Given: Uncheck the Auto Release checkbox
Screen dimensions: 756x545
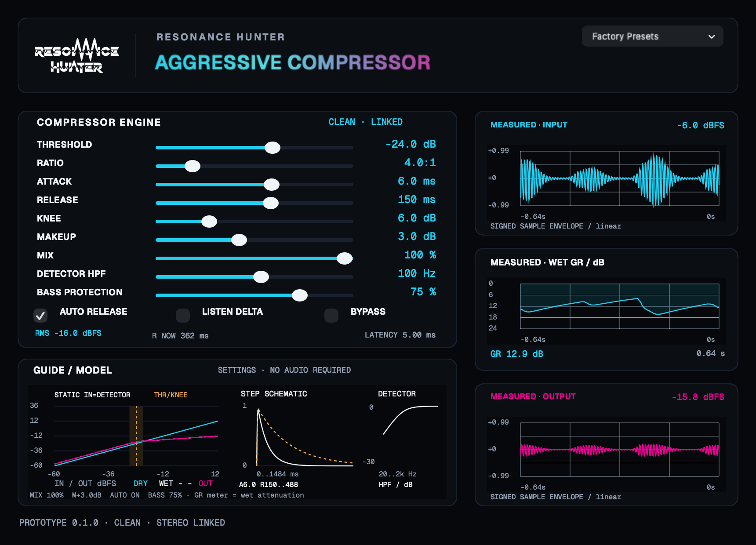Looking at the screenshot, I should (x=40, y=315).
